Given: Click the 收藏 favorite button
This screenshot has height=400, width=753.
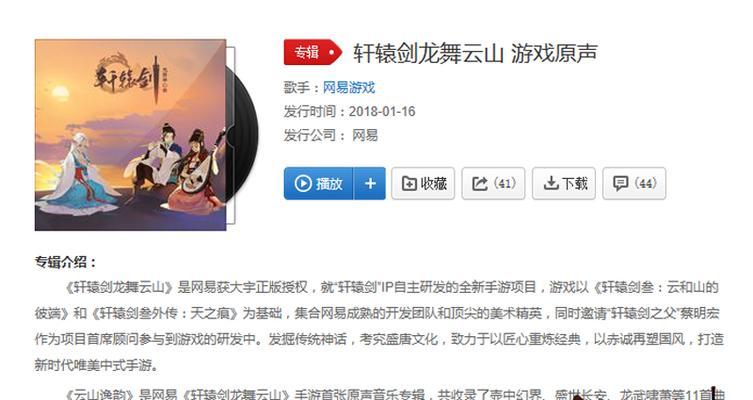Looking at the screenshot, I should point(423,183).
